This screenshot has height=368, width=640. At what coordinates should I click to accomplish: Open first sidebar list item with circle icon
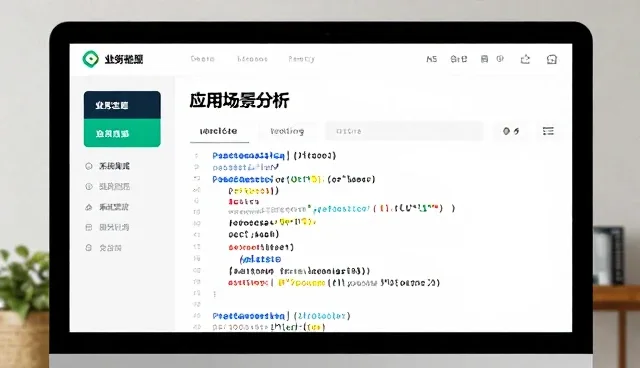[x=107, y=166]
